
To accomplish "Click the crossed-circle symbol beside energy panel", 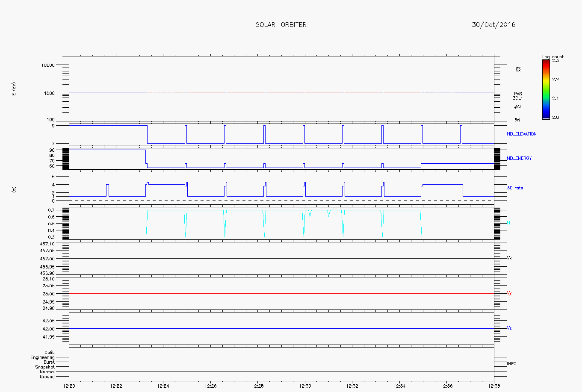I will point(518,69).
